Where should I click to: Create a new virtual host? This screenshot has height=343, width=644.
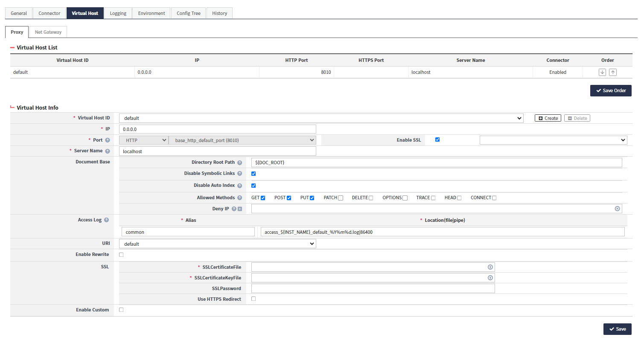pos(548,118)
